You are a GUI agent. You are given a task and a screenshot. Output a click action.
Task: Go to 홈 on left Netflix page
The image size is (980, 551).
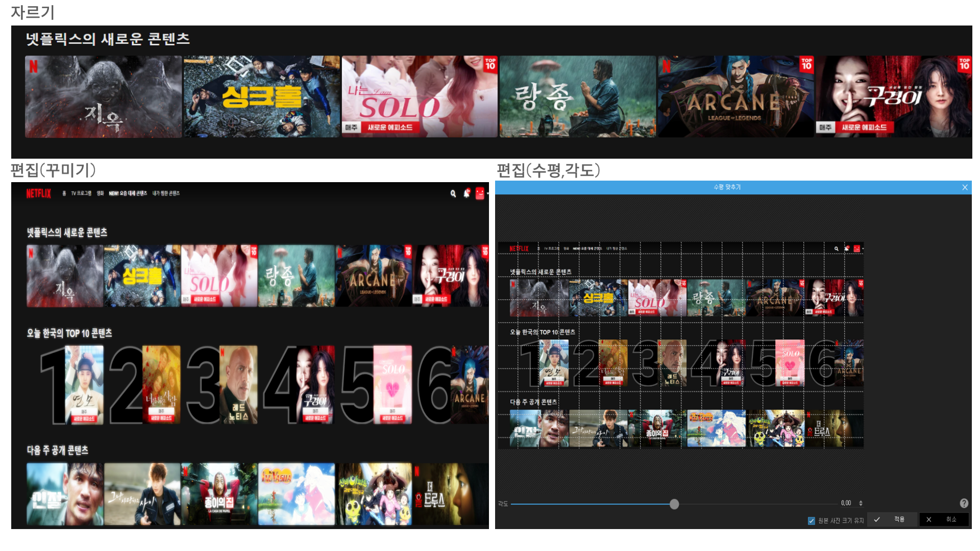(64, 193)
